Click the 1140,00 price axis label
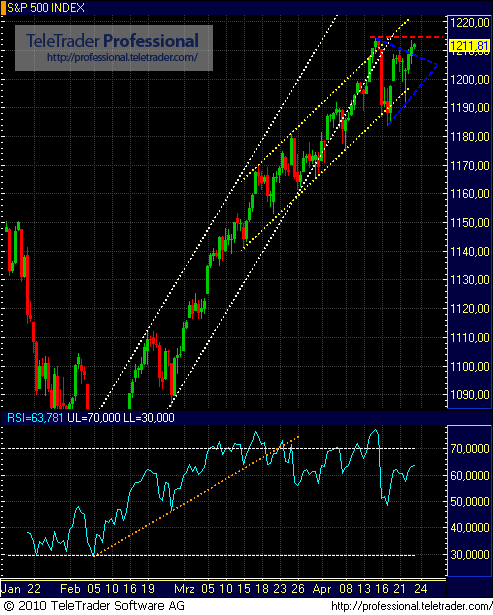The image size is (493, 615). [x=469, y=251]
